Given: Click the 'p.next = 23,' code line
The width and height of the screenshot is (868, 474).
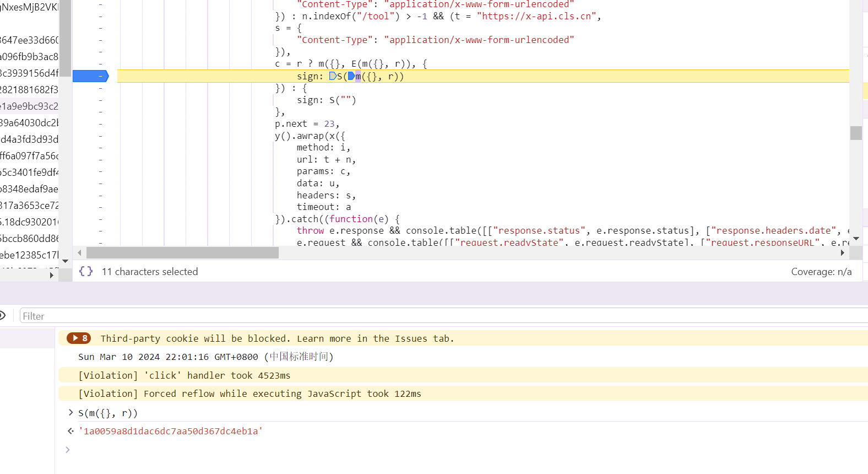Looking at the screenshot, I should pyautogui.click(x=307, y=123).
